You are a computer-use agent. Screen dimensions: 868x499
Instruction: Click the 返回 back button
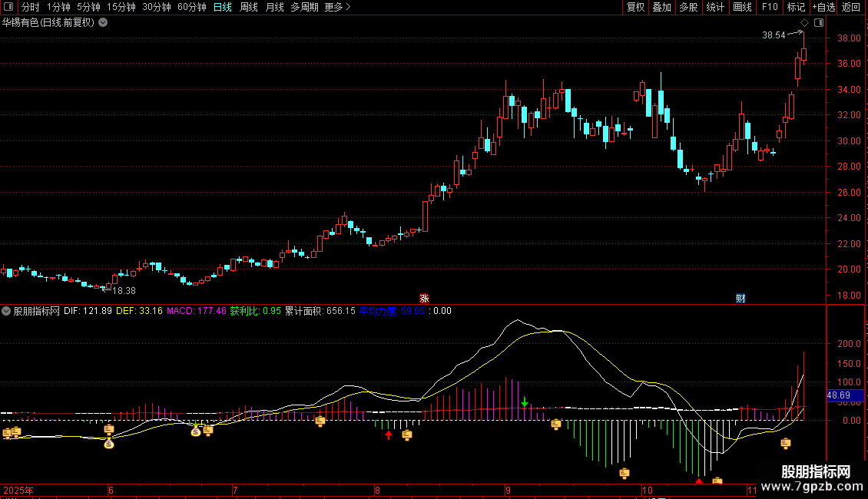851,7
